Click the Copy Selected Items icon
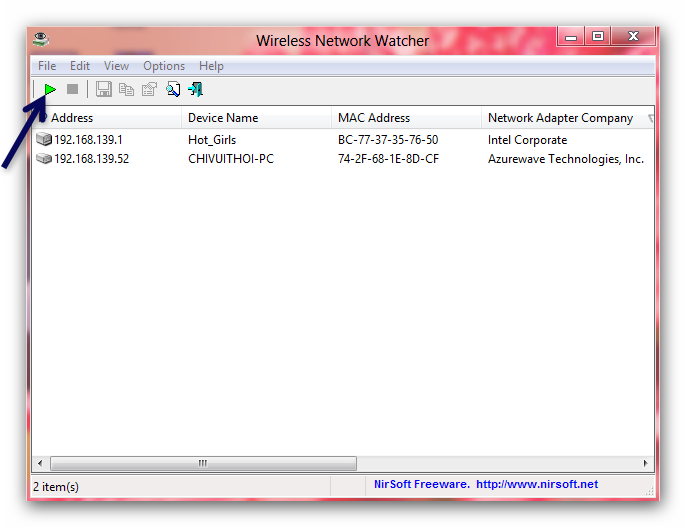This screenshot has height=527, width=686. [126, 90]
